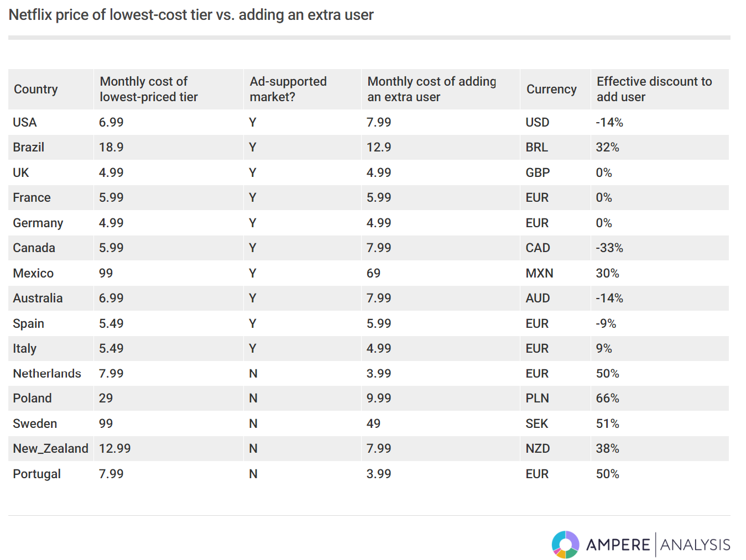Click the Currency column header

click(551, 89)
